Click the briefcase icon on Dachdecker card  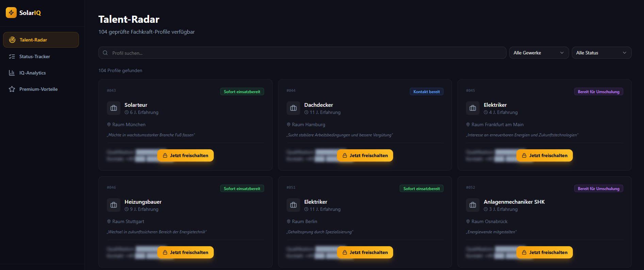pos(293,108)
